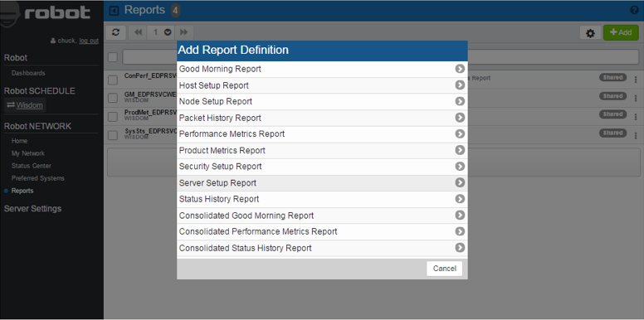Click the Shared badge on the ConPerf_EDPRSV row

pyautogui.click(x=612, y=77)
